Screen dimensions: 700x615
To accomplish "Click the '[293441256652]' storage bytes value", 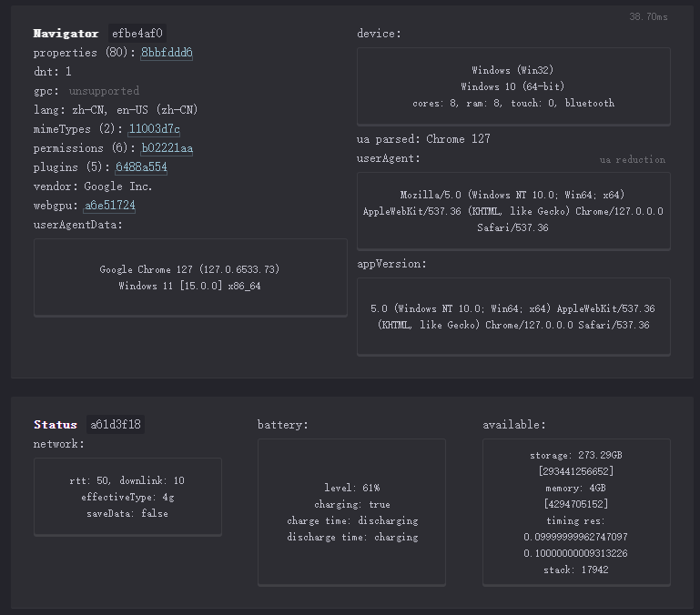I will coord(576,471).
